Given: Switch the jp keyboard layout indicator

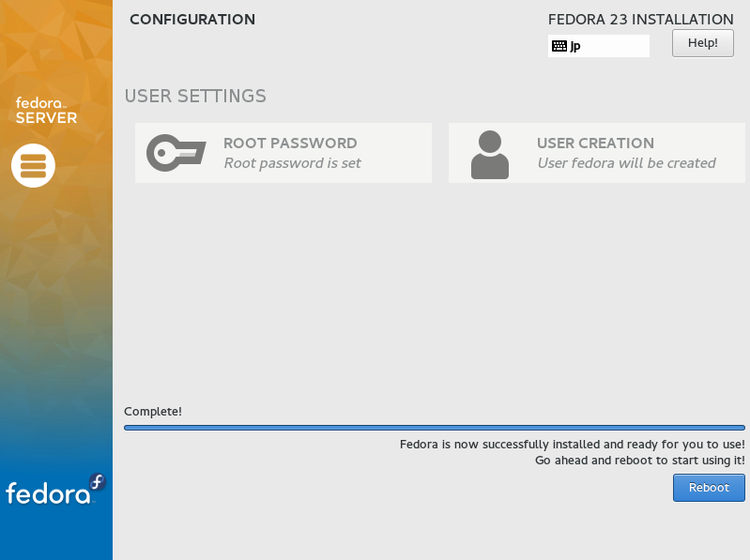Looking at the screenshot, I should (599, 46).
